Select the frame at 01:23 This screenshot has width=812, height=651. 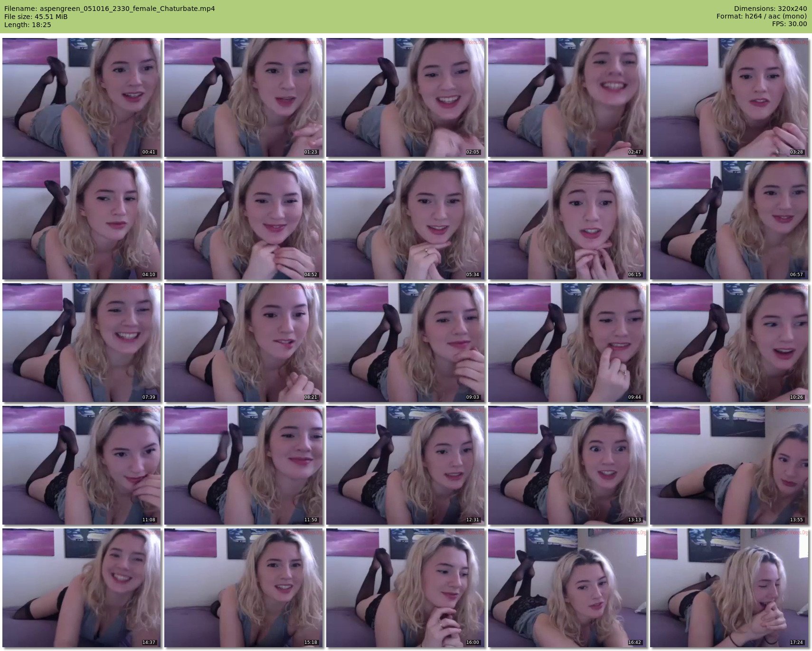[243, 97]
